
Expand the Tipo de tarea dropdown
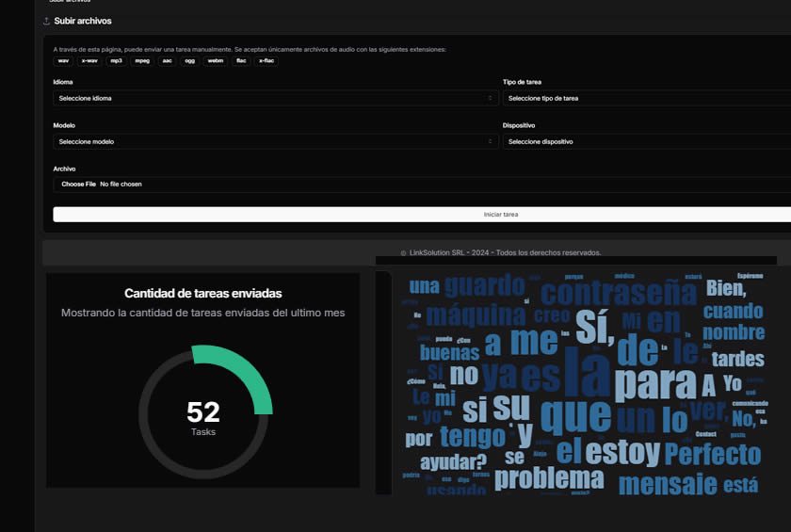coord(646,98)
